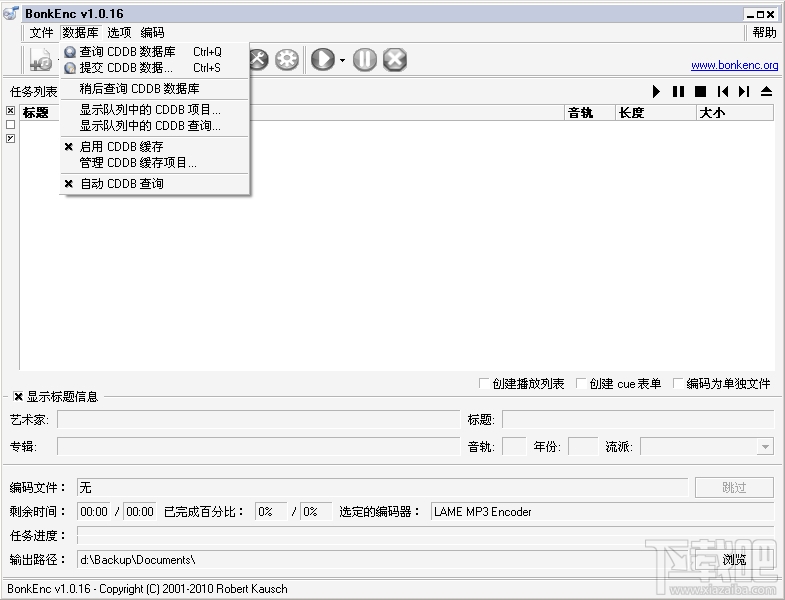Stop encoding with the toolbar X button
The image size is (785, 600).
coord(395,60)
